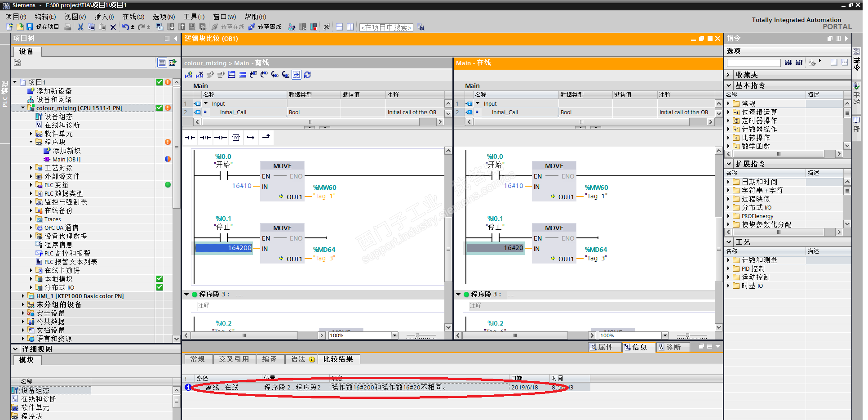Click the search upward icon in the 指令 panel
Image resolution: width=868 pixels, height=420 pixels.
[x=799, y=63]
